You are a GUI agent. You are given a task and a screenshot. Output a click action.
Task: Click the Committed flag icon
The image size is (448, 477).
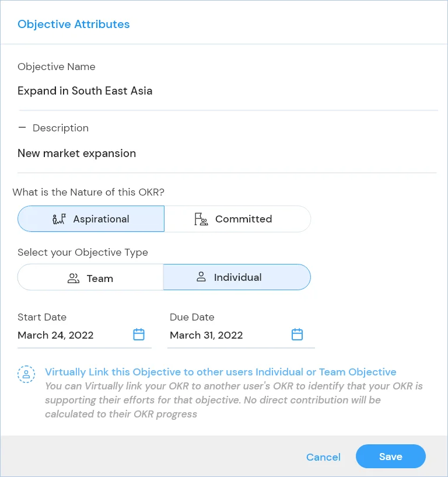pyautogui.click(x=201, y=220)
